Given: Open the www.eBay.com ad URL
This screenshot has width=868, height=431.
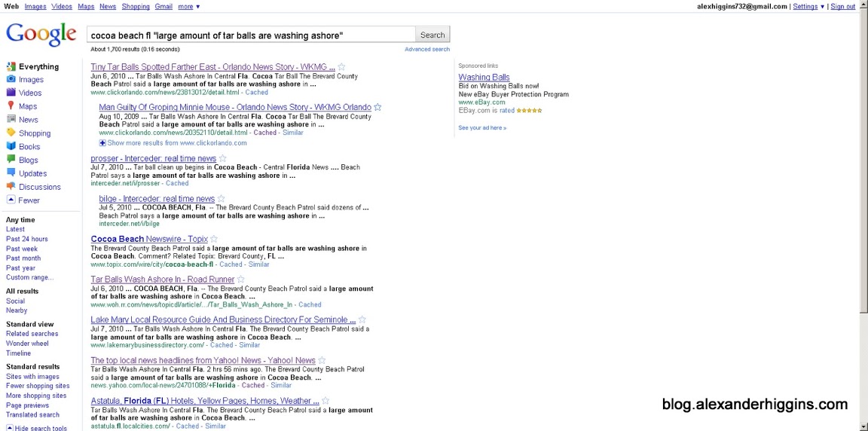Looking at the screenshot, I should pyautogui.click(x=481, y=102).
